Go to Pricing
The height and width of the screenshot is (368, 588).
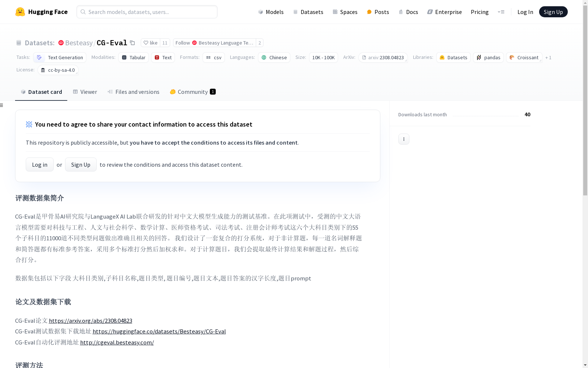pyautogui.click(x=480, y=12)
